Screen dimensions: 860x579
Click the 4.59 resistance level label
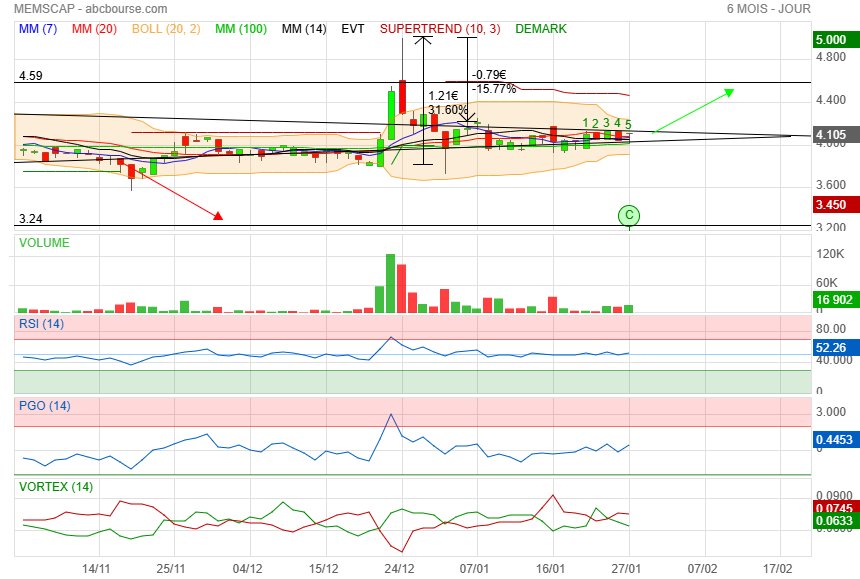coord(31,76)
